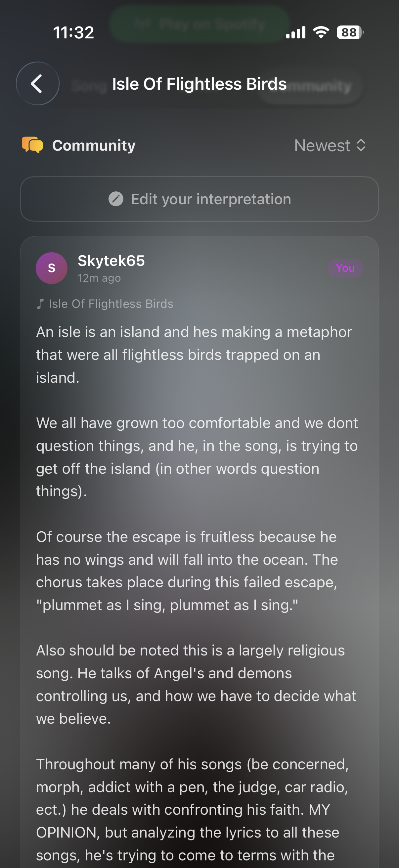399x868 pixels.
Task: Tap the 11:32 clock in status bar
Action: pyautogui.click(x=73, y=33)
